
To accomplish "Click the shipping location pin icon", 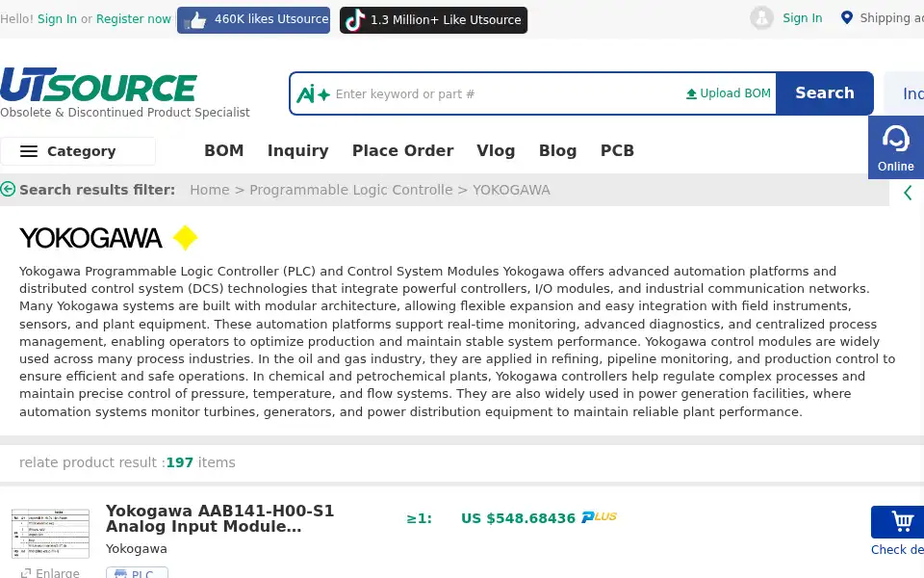I will pyautogui.click(x=846, y=17).
